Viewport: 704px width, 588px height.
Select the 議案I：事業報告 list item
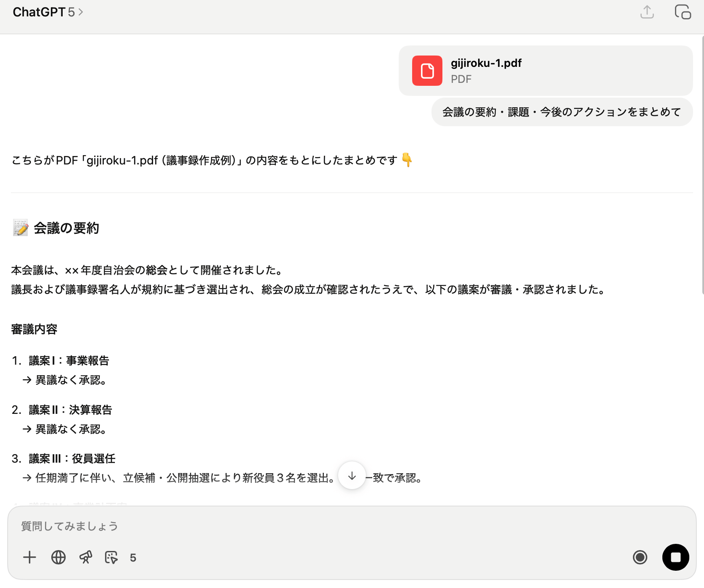(x=69, y=361)
